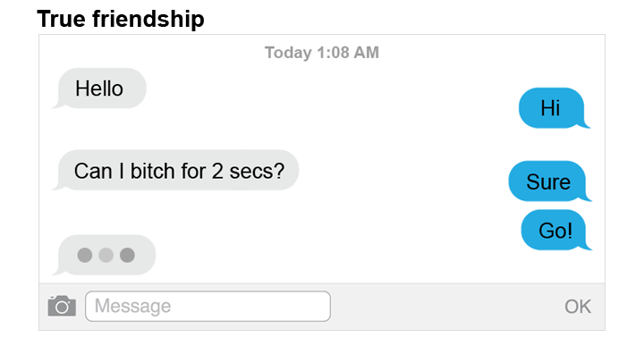The image size is (644, 338).
Task: Click the "Message" placeholder text
Action: click(x=132, y=307)
